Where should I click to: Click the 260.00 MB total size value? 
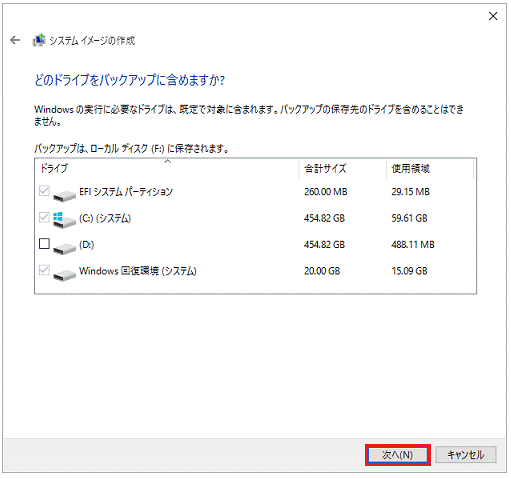coord(326,192)
